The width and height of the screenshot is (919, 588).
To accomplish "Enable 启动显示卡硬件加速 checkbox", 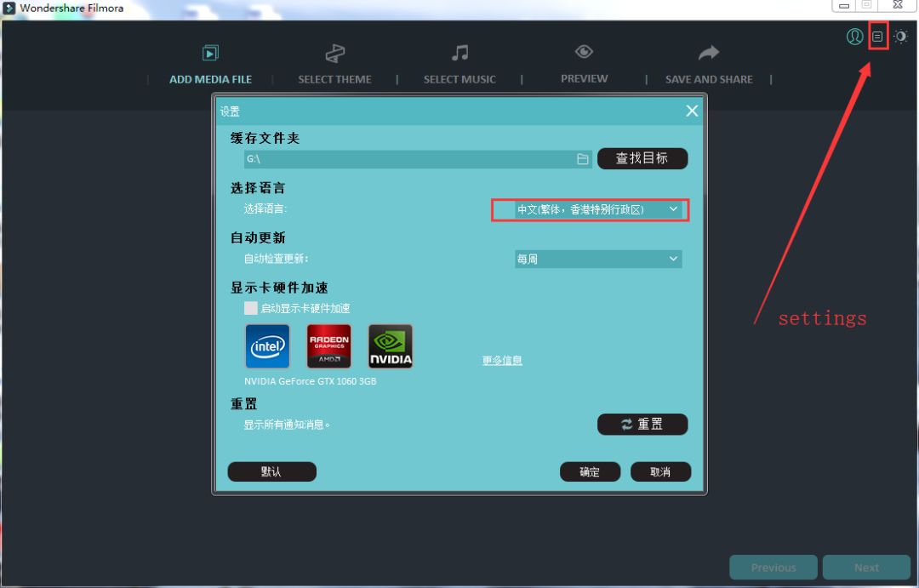I will click(x=251, y=308).
